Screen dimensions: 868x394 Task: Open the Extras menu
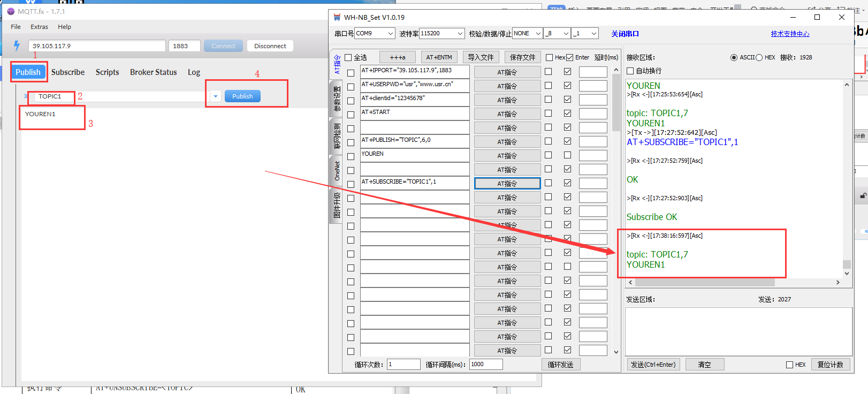click(39, 27)
